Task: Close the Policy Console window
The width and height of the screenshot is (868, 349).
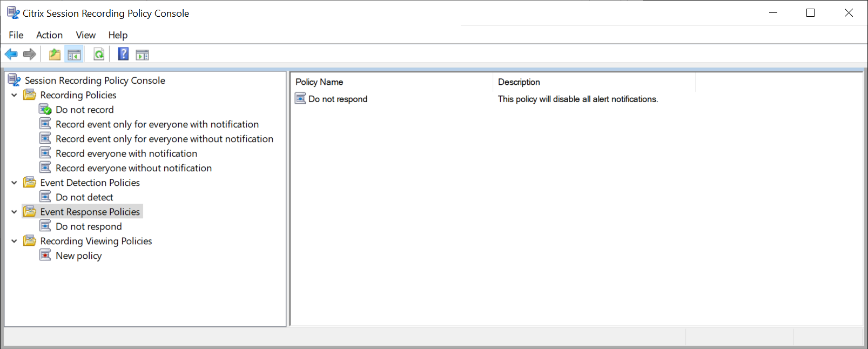Action: [849, 13]
